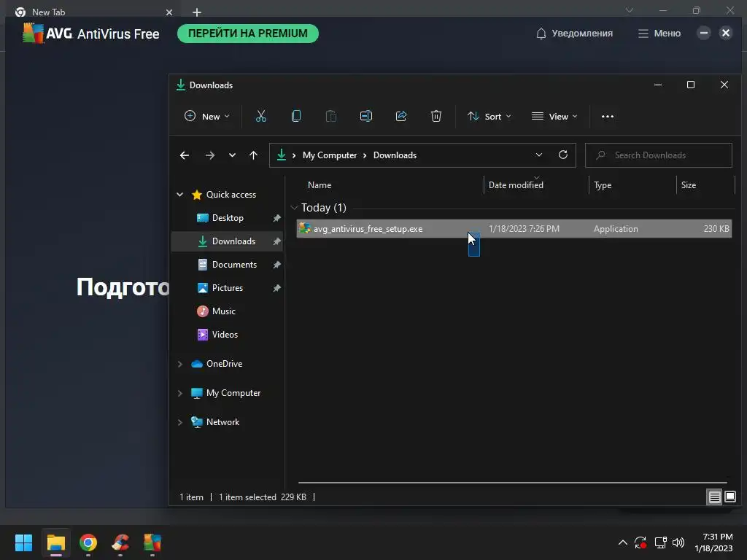
Task: Click the taskbar icon between Chrome and AVG
Action: tap(120, 542)
